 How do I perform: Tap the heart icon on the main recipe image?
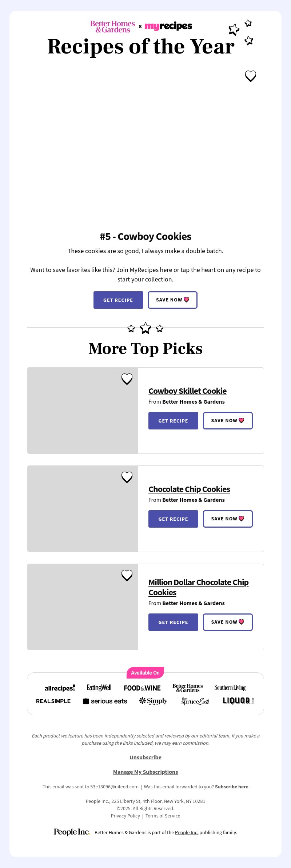coord(250,76)
